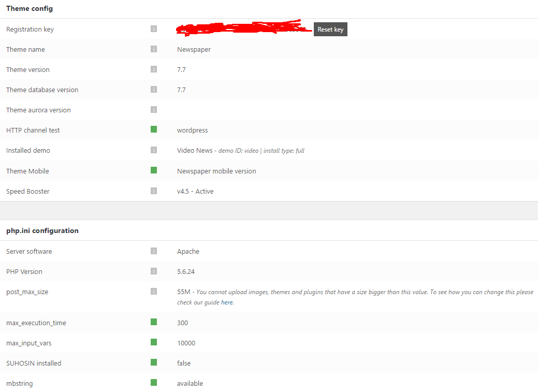Click the 'Registration key' label
The image size is (538, 392).
point(30,30)
